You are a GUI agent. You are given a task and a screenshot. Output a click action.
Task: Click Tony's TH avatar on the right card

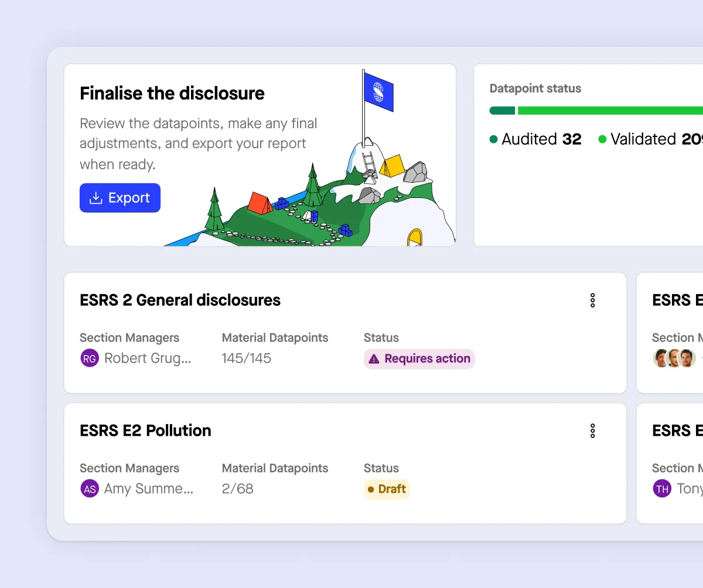coord(661,488)
